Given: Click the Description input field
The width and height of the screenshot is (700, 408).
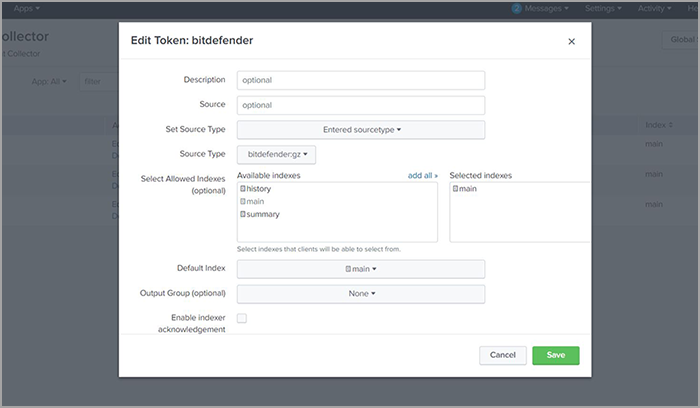Looking at the screenshot, I should 360,80.
